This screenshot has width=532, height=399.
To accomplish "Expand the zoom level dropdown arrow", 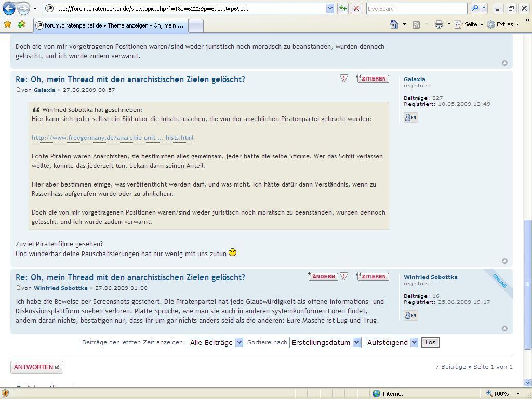I will coord(518,394).
